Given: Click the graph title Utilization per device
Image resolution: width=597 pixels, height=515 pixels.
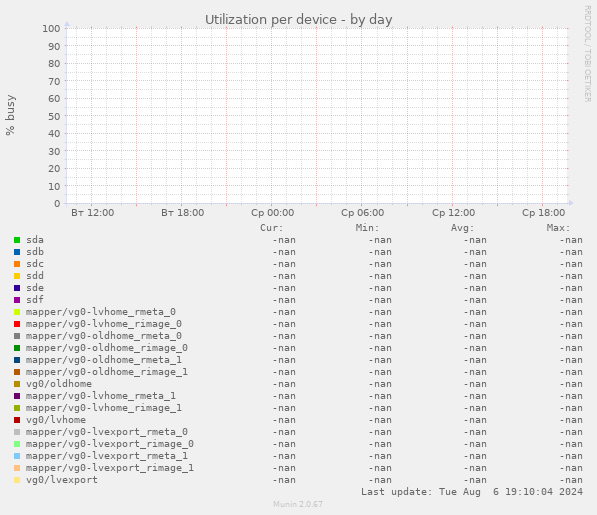Looking at the screenshot, I should coord(299,20).
